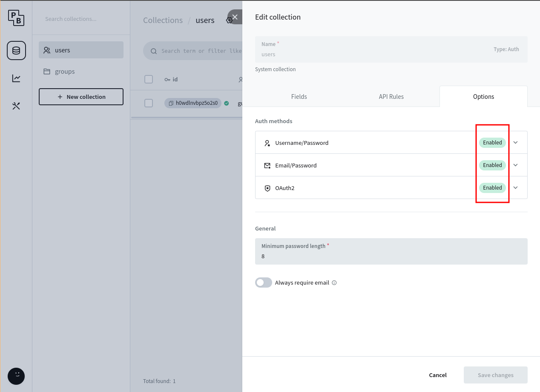Viewport: 540px width, 392px height.
Task: Copy the record id h0wdlnvbpz5o2s0
Action: point(171,103)
